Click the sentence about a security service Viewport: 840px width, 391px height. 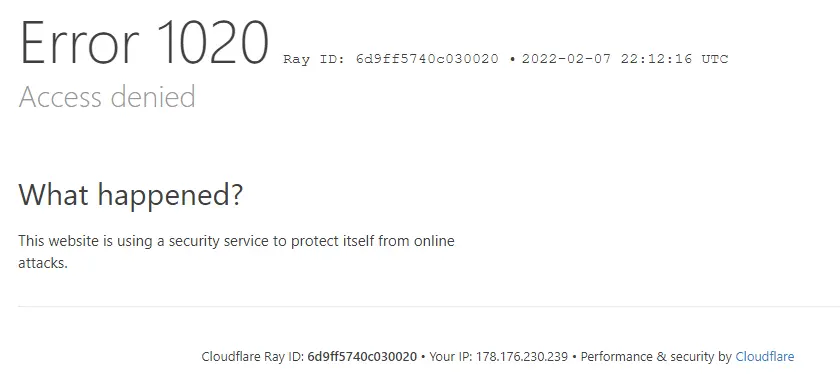click(x=236, y=252)
